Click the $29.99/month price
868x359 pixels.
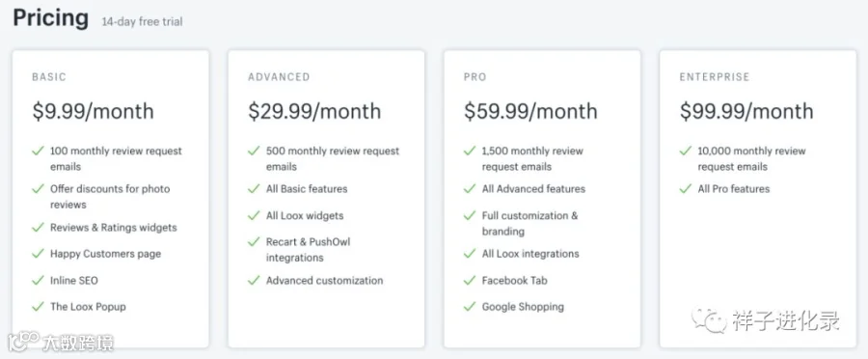coord(314,111)
